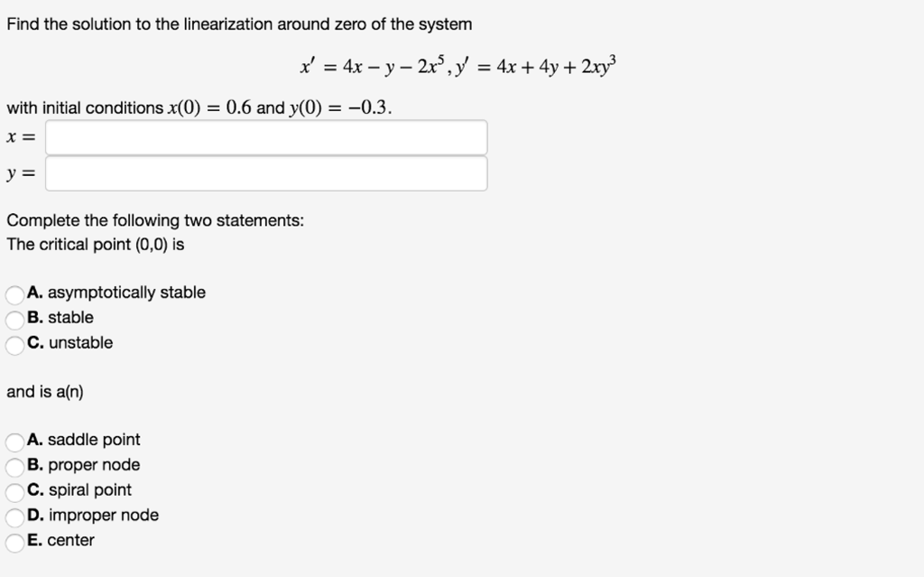
Task: Select radio button E. center
Action: click(x=14, y=540)
